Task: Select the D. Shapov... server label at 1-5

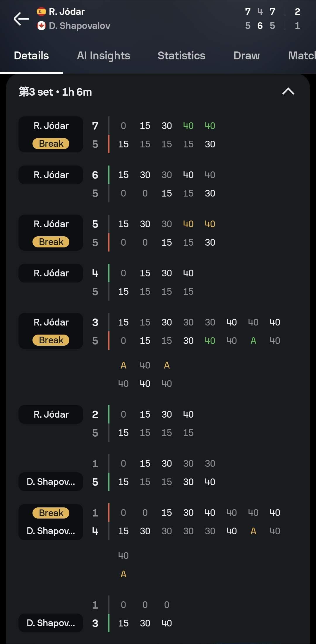Action: 51,482
